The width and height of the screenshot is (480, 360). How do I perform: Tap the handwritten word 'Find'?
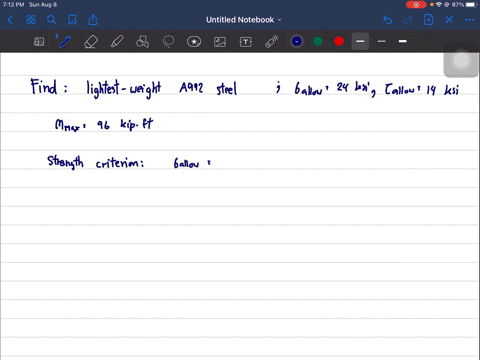pyautogui.click(x=44, y=87)
